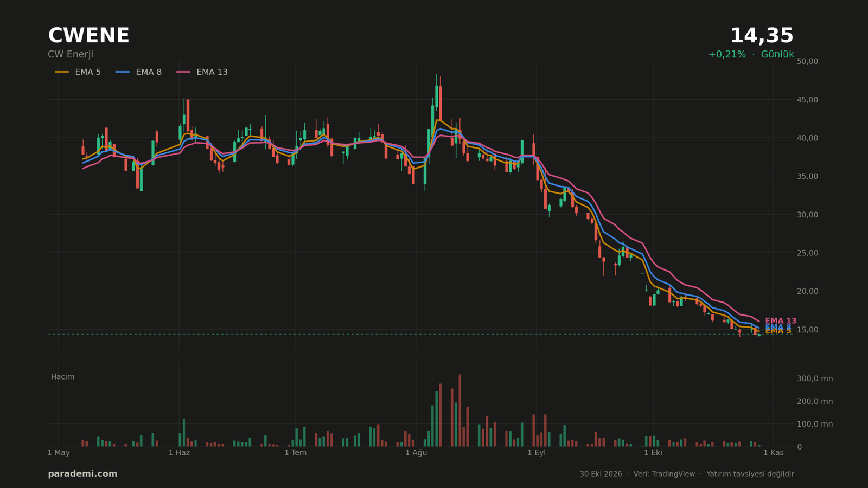868x488 pixels.
Task: Click the Hacim volume panel label
Action: [62, 377]
